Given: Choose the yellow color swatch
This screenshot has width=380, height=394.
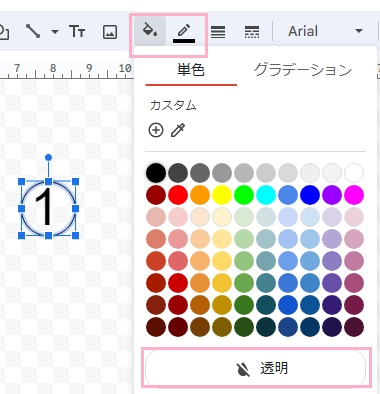Looking at the screenshot, I should point(222,195).
